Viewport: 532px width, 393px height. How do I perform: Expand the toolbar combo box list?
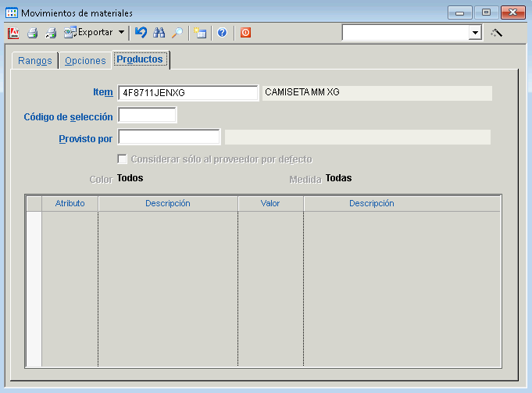(475, 33)
